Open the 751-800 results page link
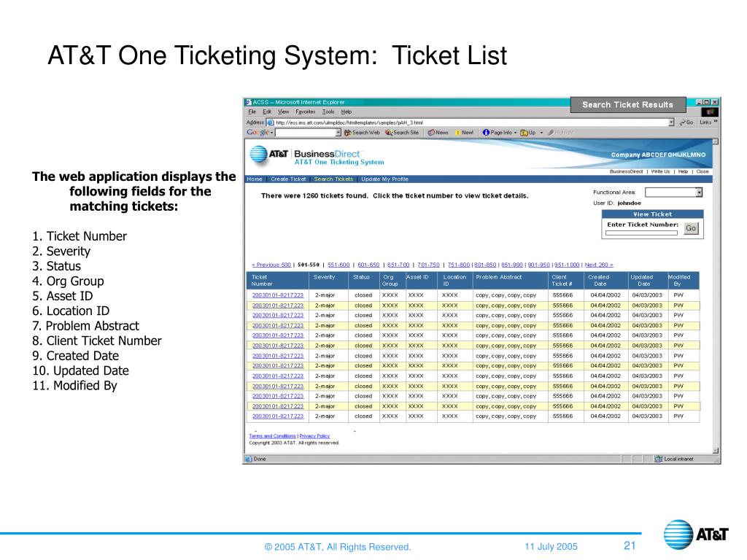Viewport: 747px width, 560px height. [x=459, y=265]
